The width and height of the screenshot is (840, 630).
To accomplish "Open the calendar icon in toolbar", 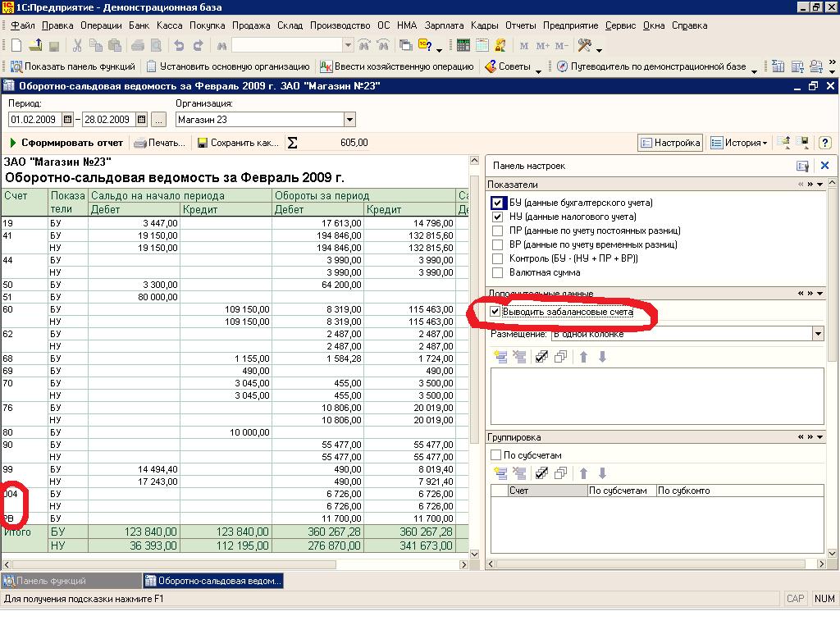I will click(x=482, y=46).
